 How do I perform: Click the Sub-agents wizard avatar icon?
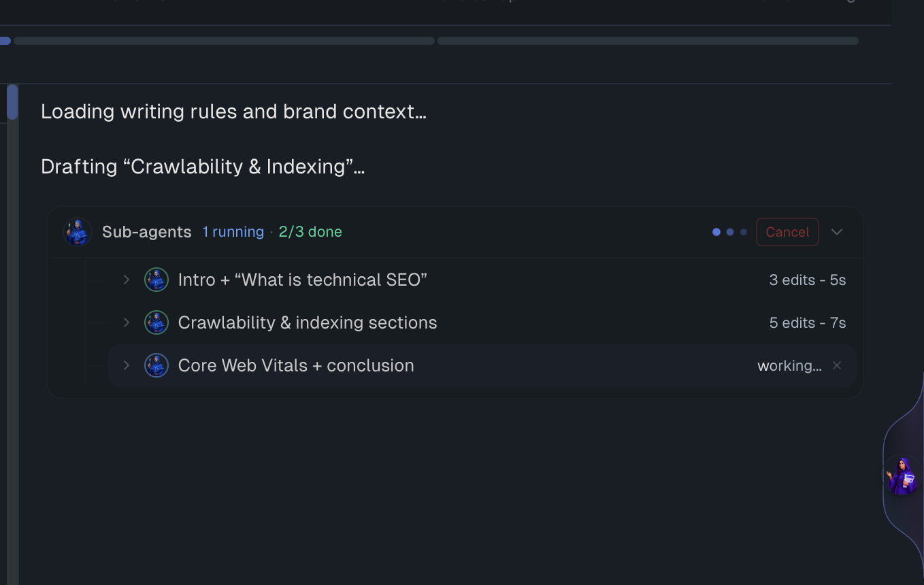point(78,232)
